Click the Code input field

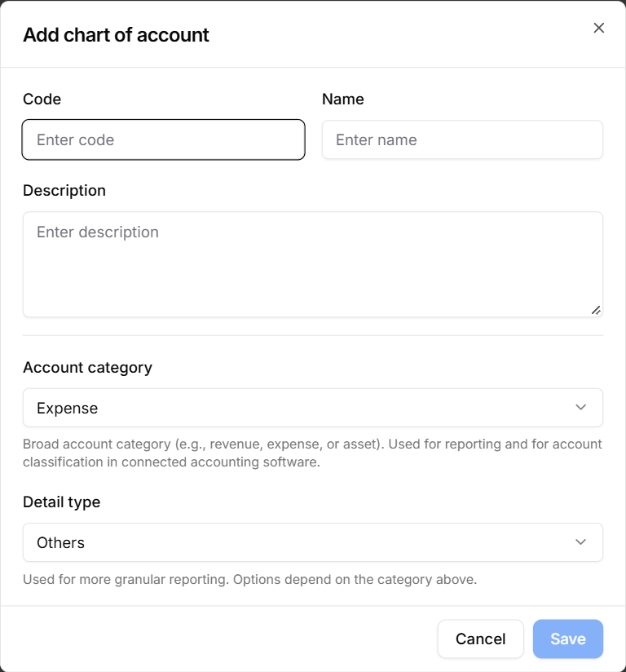click(x=163, y=139)
